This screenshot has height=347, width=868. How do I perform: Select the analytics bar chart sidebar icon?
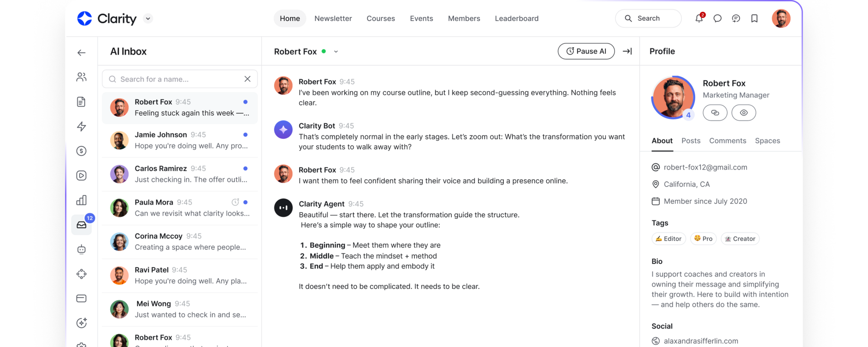point(81,200)
